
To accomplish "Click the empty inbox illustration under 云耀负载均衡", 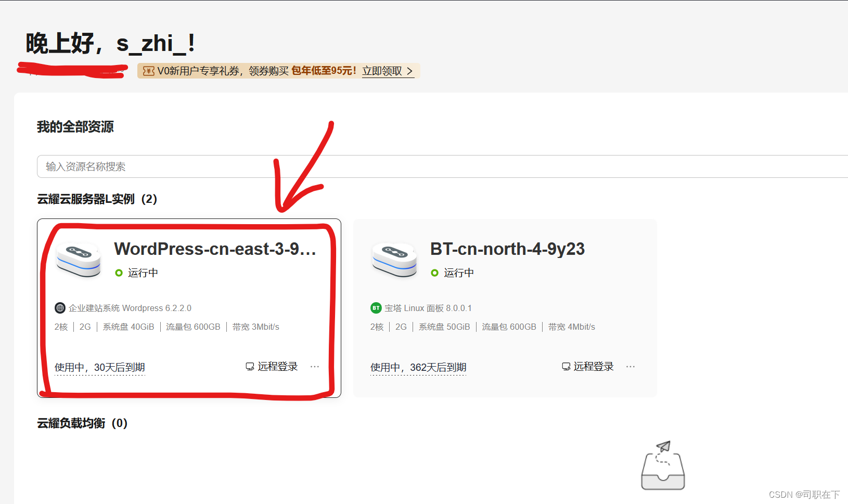I will 663,465.
